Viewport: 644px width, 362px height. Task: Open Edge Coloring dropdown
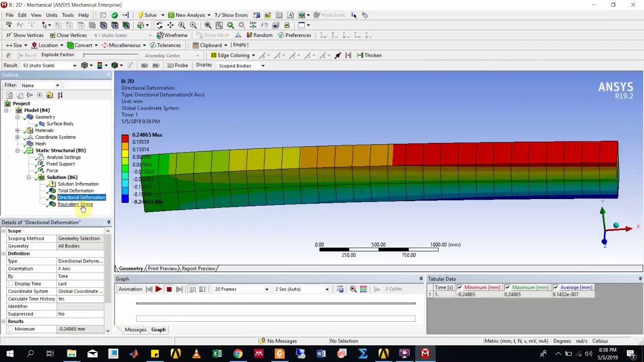tap(233, 55)
